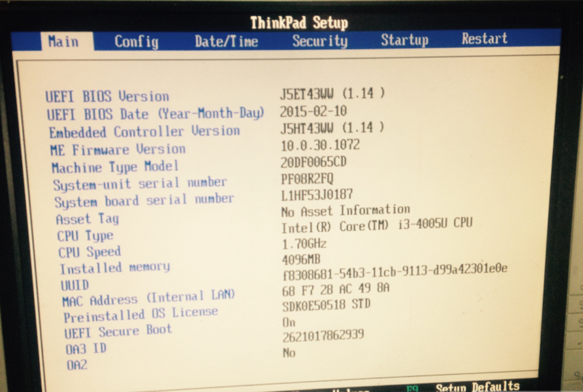
Task: Click the Intel Core i3-4005U CPU value
Action: point(377,226)
